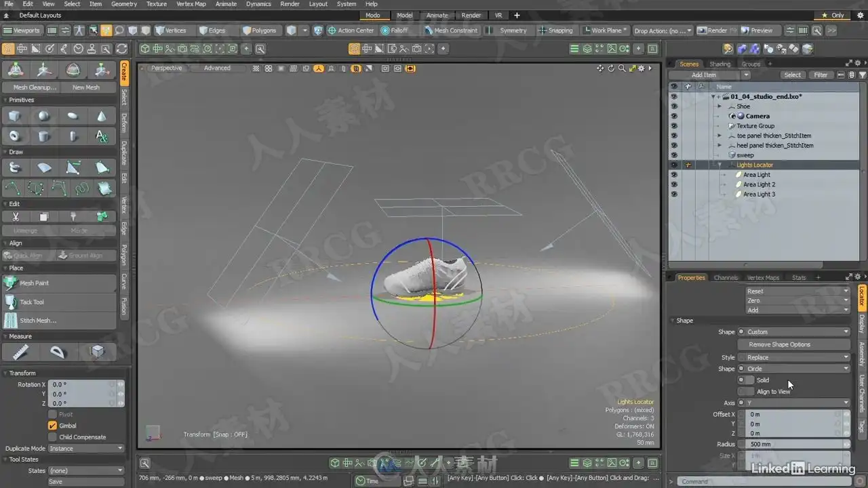Image resolution: width=868 pixels, height=488 pixels.
Task: Open the Vertex Maps tab
Action: tap(764, 278)
